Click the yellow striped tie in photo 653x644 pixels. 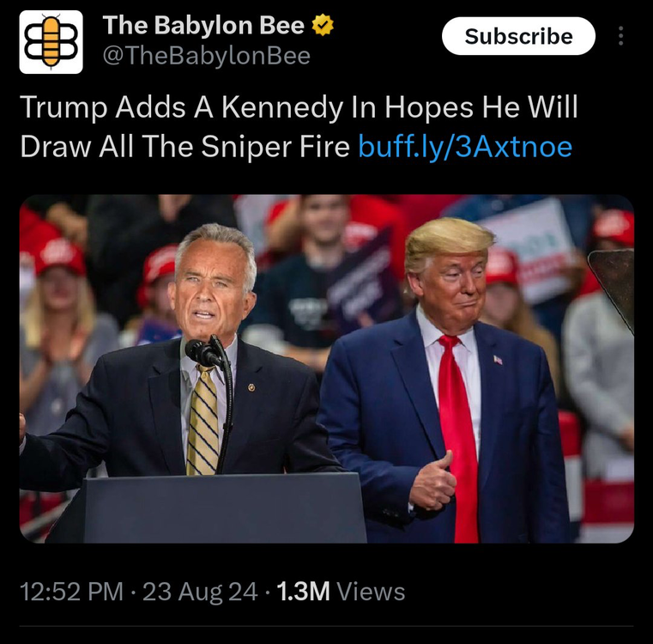[203, 421]
